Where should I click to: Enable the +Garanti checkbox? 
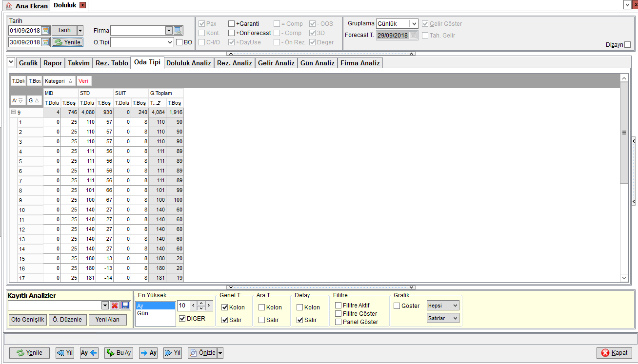[231, 23]
